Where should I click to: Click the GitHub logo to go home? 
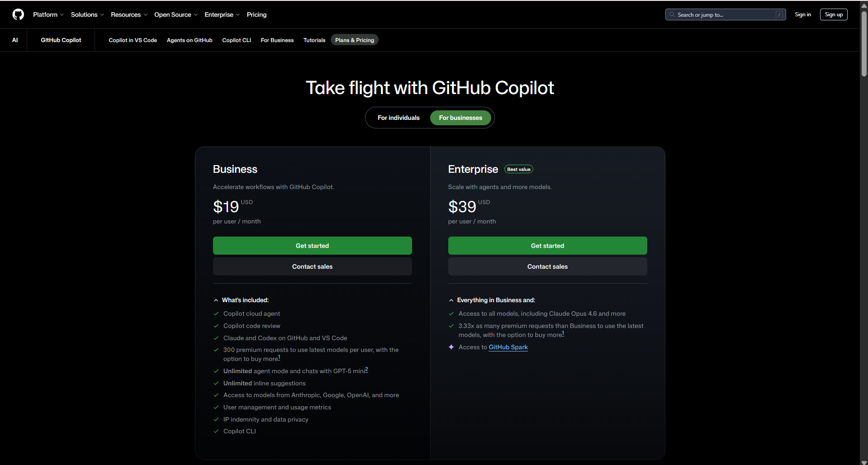[x=18, y=14]
